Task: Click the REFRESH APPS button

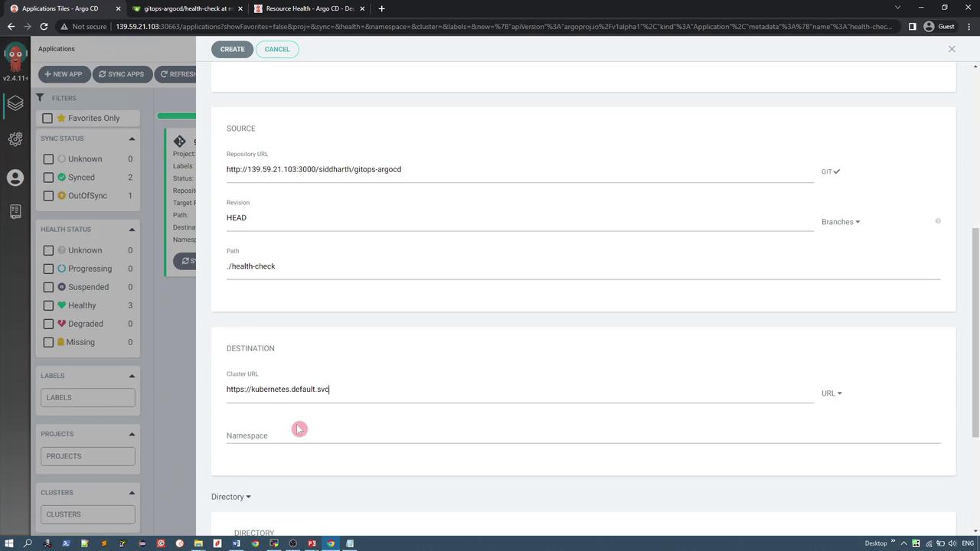Action: pos(175,74)
